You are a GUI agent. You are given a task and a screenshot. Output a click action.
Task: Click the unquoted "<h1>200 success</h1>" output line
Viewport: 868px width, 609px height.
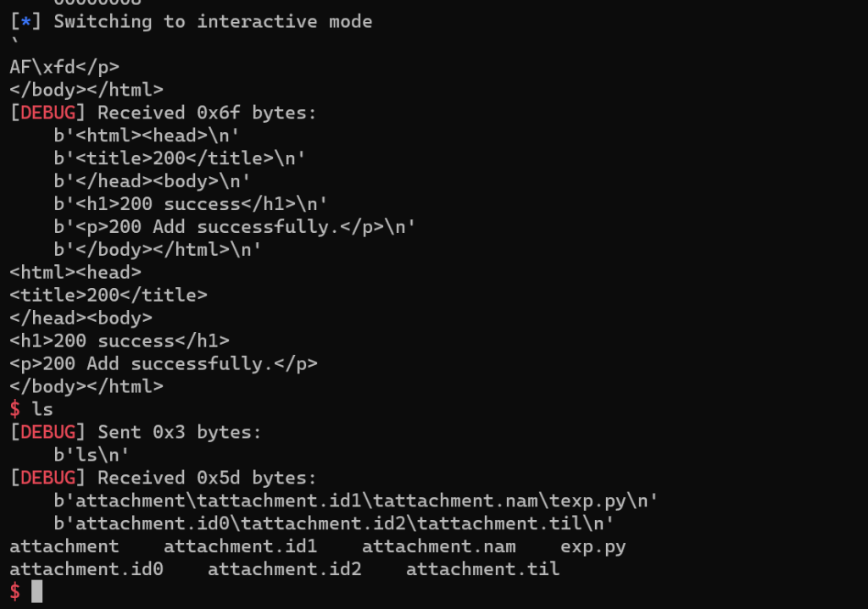(x=120, y=340)
